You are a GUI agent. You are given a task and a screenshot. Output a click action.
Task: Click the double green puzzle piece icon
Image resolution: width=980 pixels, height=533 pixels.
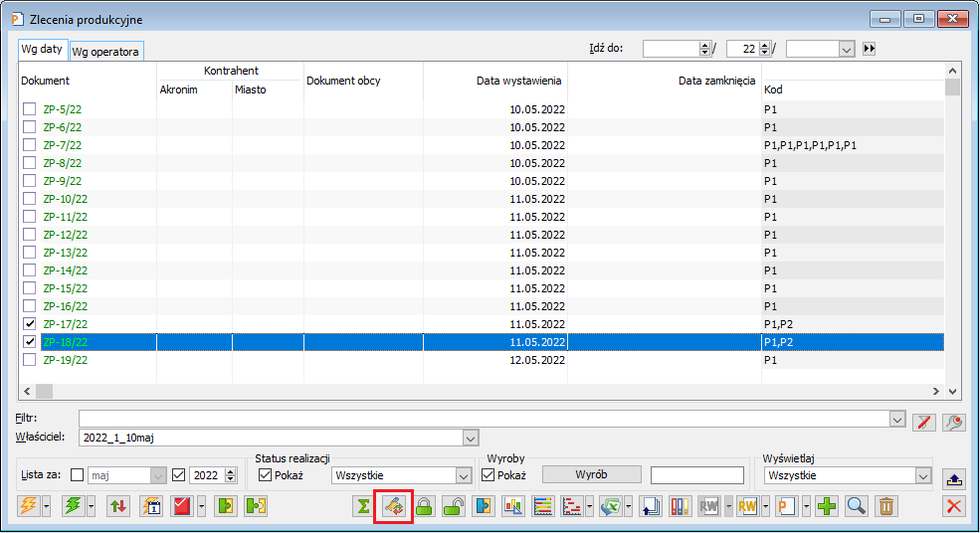pyautogui.click(x=257, y=505)
